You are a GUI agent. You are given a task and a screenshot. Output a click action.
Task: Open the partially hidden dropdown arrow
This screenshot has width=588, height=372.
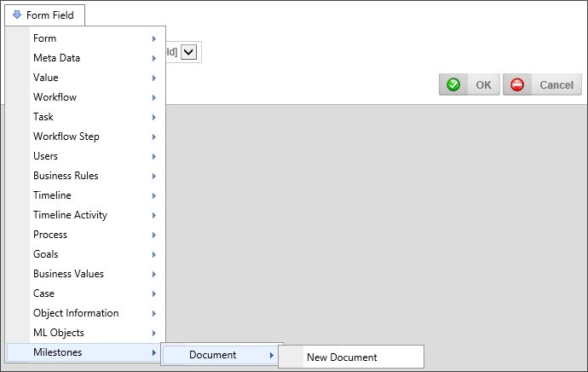(x=189, y=52)
